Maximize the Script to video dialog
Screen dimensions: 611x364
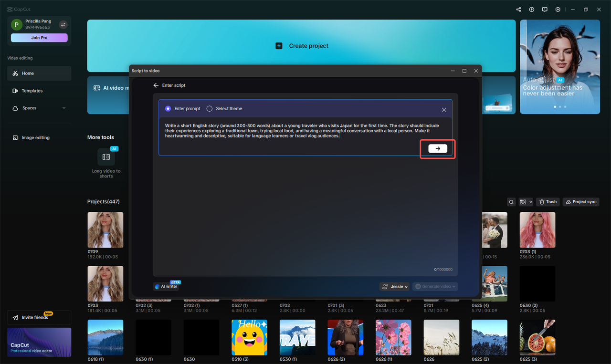tap(464, 71)
